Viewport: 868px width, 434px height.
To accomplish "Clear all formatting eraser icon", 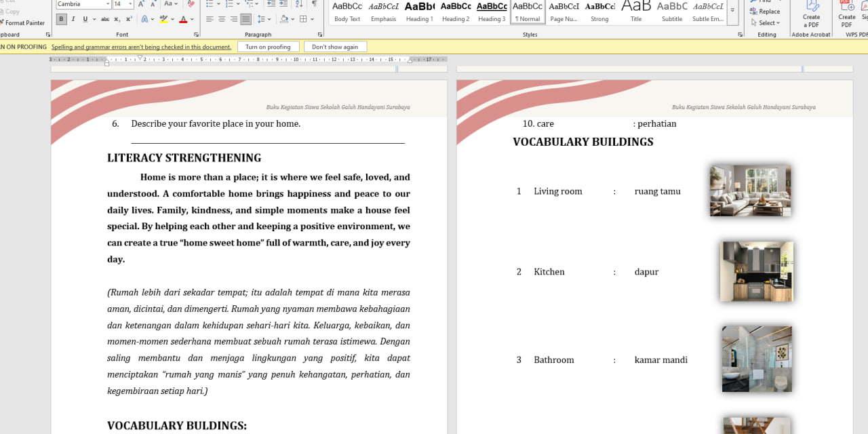I will (x=191, y=4).
